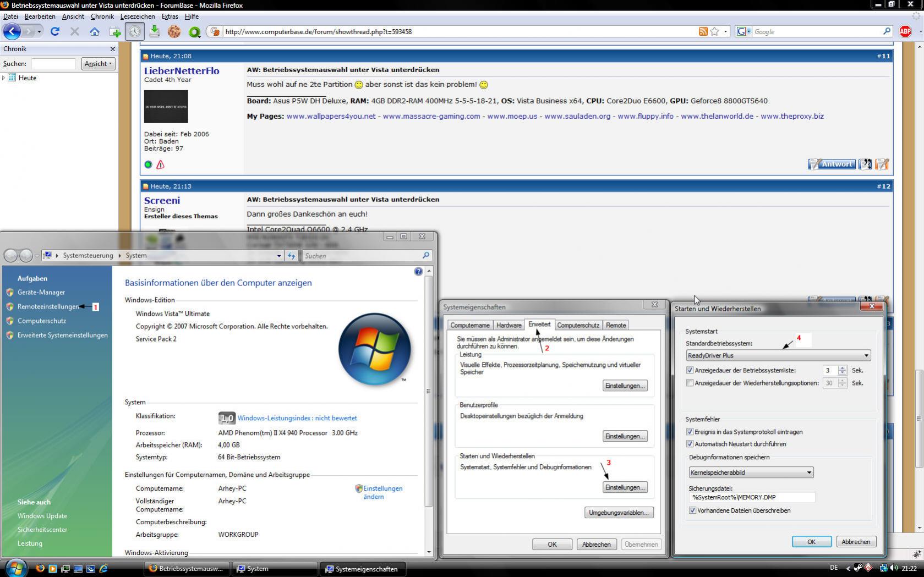
Task: Toggle Vorhandene Dateien überschreiben checkbox
Action: (x=692, y=510)
